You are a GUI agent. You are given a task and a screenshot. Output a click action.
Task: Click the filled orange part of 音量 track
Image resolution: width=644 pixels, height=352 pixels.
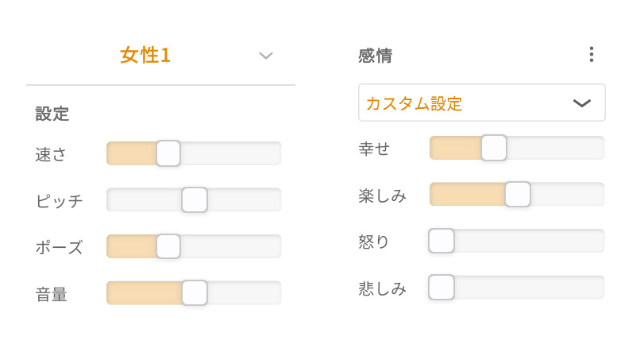point(143,292)
